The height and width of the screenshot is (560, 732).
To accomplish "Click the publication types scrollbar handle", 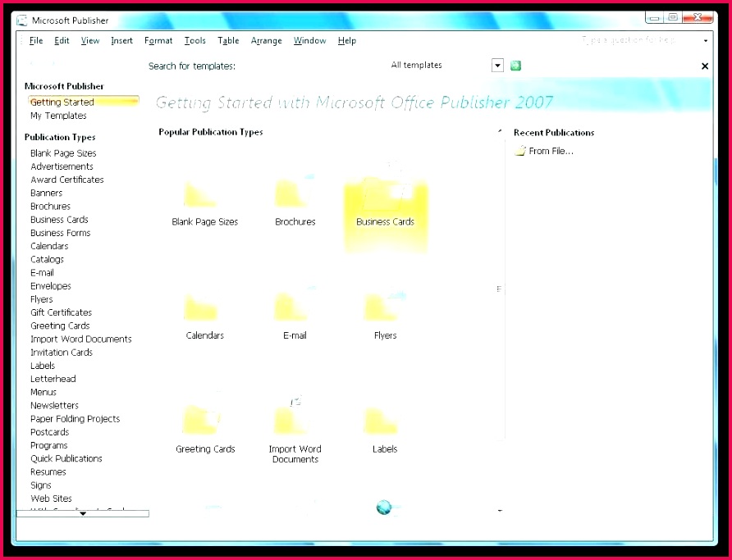I will (499, 289).
